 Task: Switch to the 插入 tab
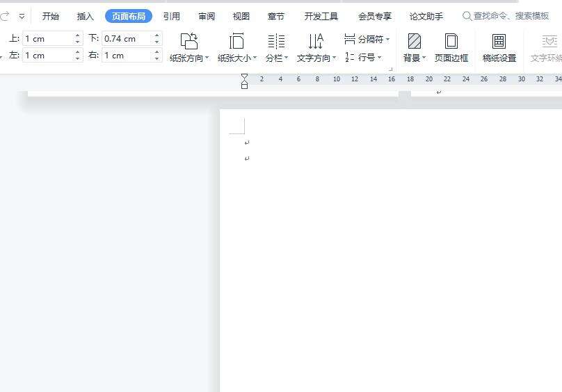(x=86, y=16)
